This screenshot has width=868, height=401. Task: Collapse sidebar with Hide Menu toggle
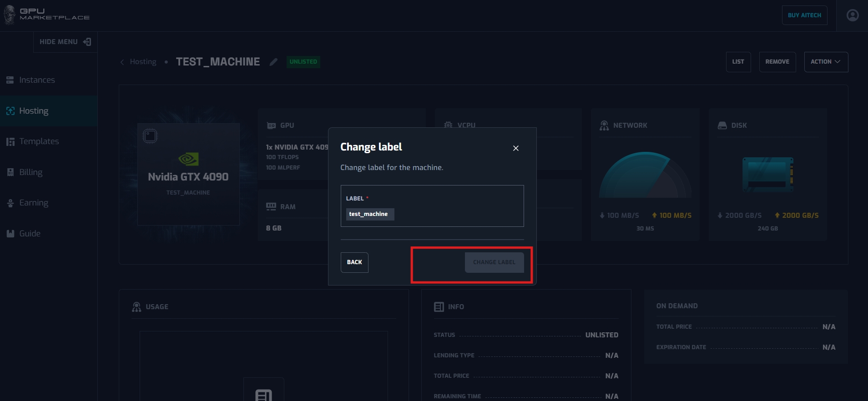(x=65, y=42)
